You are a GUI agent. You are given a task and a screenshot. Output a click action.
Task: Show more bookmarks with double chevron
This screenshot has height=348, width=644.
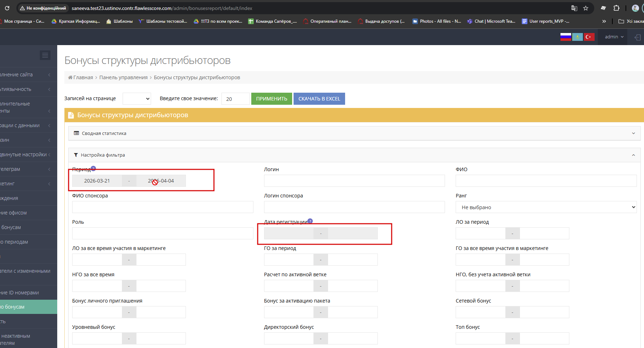tap(604, 21)
